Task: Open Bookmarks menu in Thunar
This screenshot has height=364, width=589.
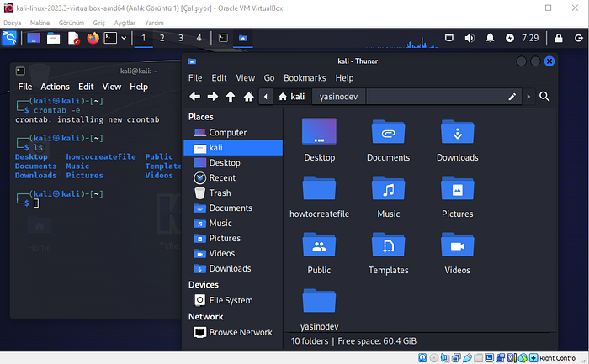Action: [x=305, y=78]
